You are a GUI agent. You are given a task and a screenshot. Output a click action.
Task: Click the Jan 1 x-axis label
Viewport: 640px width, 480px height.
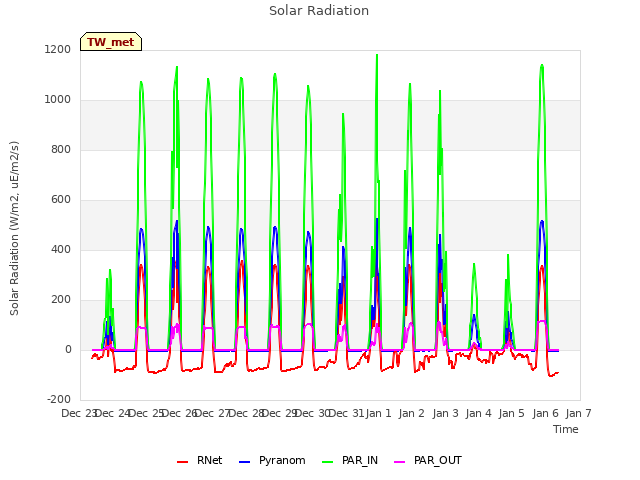tap(378, 413)
